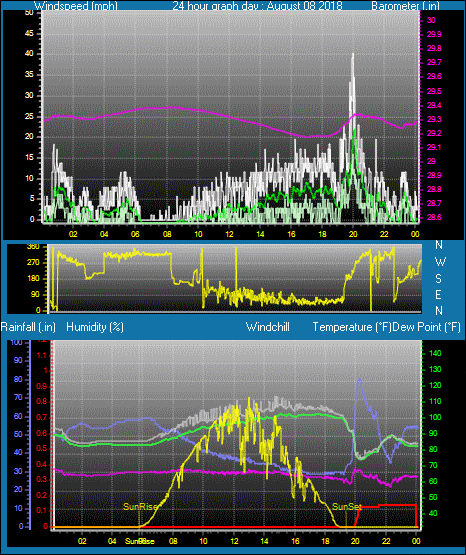Click the humidity peak near 20 hours
This screenshot has width=466, height=555.
tap(359, 381)
